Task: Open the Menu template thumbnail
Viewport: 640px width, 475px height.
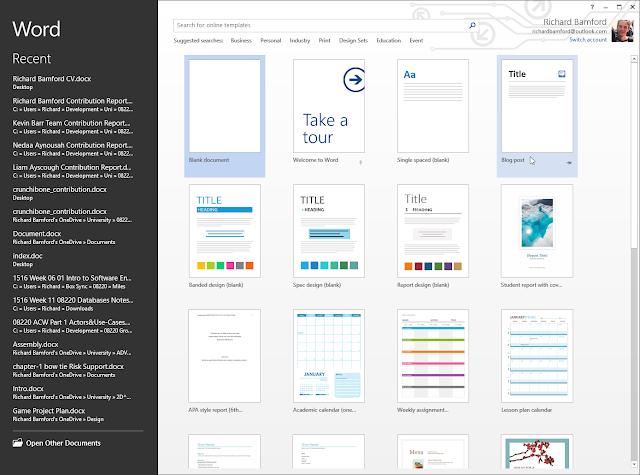Action: pyautogui.click(x=433, y=451)
